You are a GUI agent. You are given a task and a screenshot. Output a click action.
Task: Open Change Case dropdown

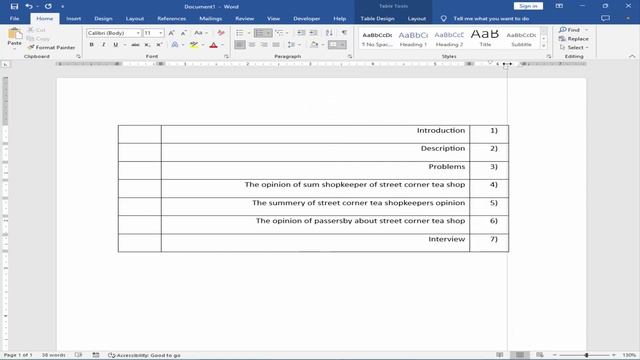201,33
